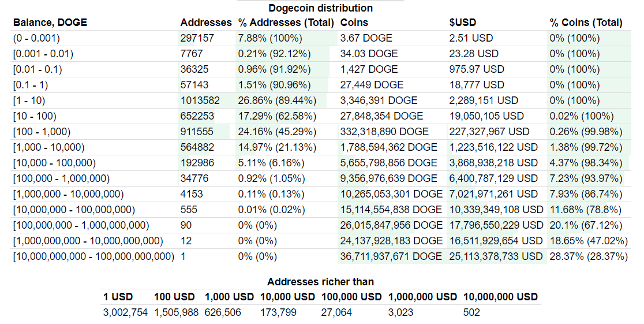644x324 pixels.
Task: Click the '3,002,754' address count
Action: (125, 312)
